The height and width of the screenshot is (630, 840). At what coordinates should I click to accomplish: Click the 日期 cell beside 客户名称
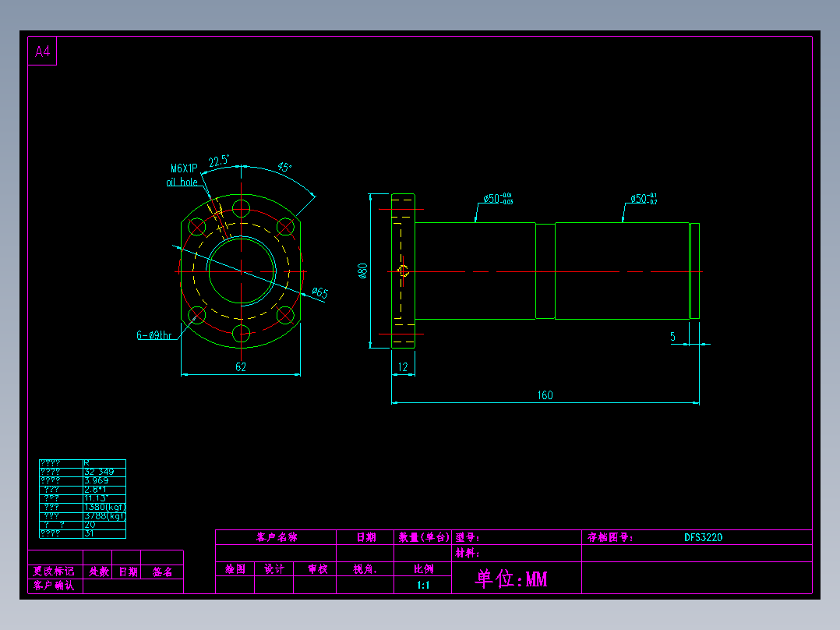366,537
